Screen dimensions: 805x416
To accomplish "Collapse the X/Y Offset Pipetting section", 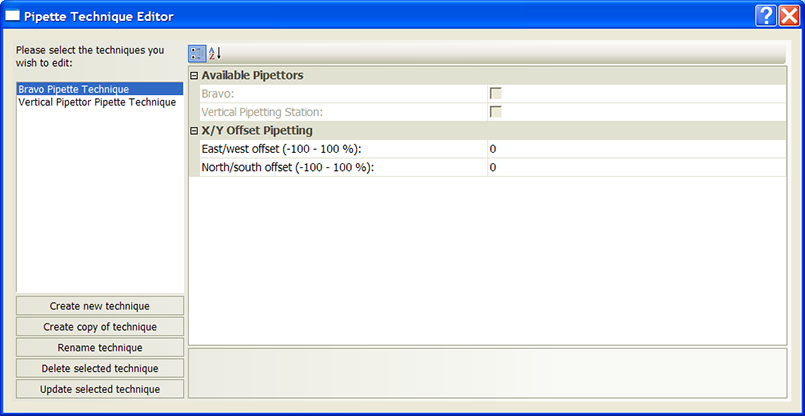I will [x=194, y=131].
